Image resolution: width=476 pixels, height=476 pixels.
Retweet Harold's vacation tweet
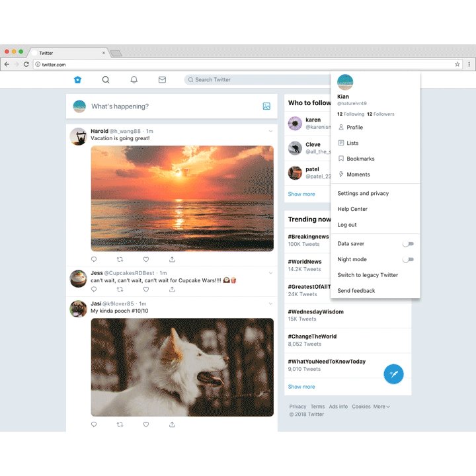point(120,259)
